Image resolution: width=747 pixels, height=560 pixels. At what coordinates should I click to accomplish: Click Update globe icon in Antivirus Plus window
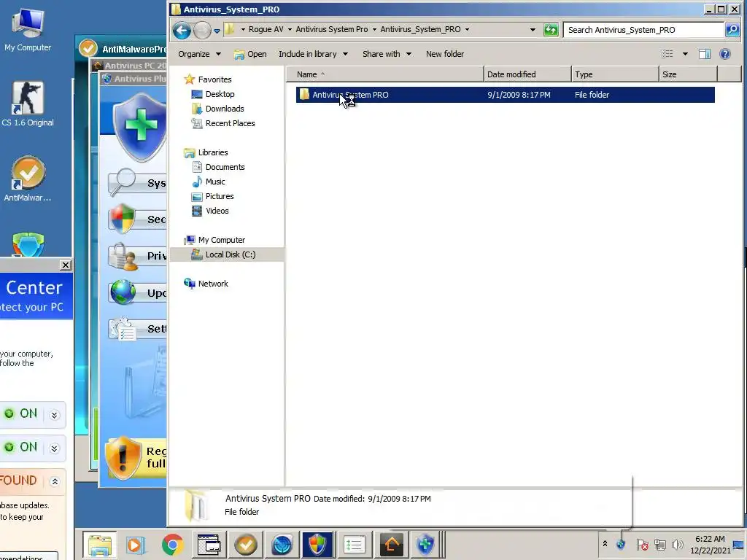pos(123,292)
